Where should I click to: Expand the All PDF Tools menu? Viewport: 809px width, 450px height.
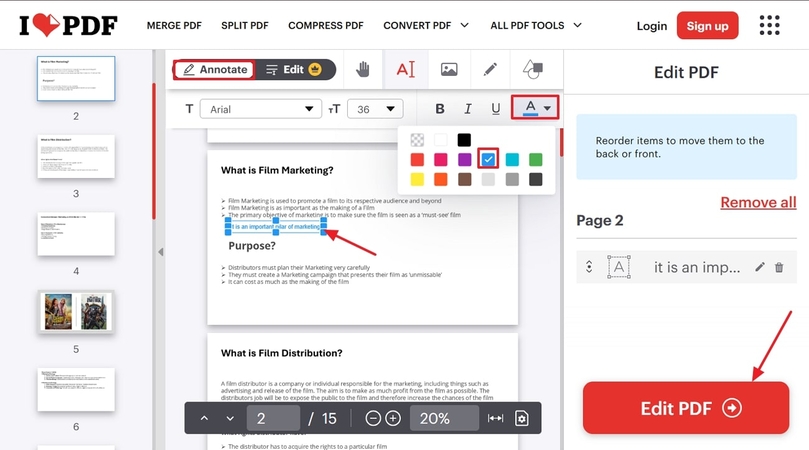(536, 25)
